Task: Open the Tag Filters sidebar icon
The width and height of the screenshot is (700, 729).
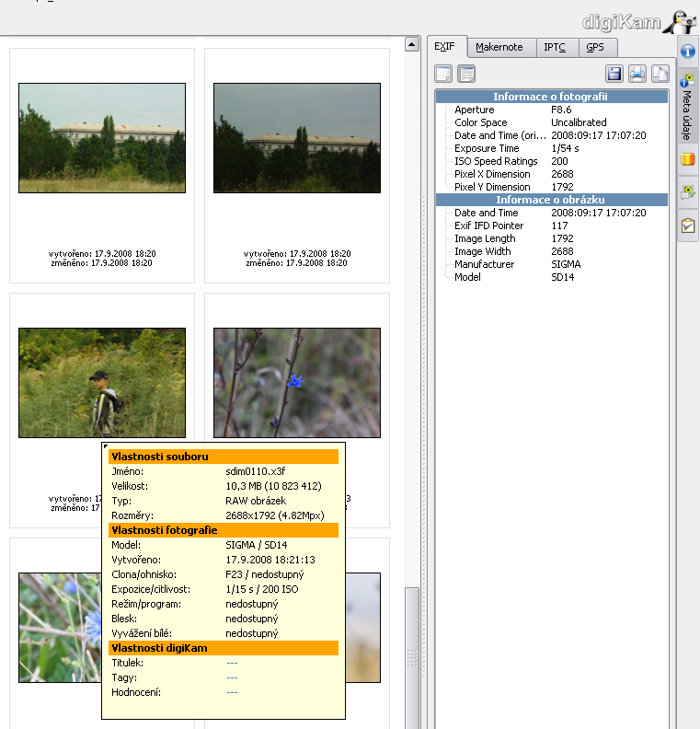Action: point(688,226)
